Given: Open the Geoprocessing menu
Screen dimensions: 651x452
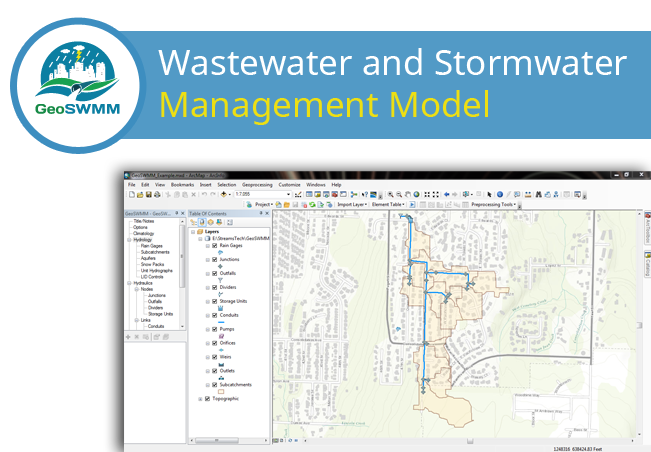Looking at the screenshot, I should tap(257, 185).
